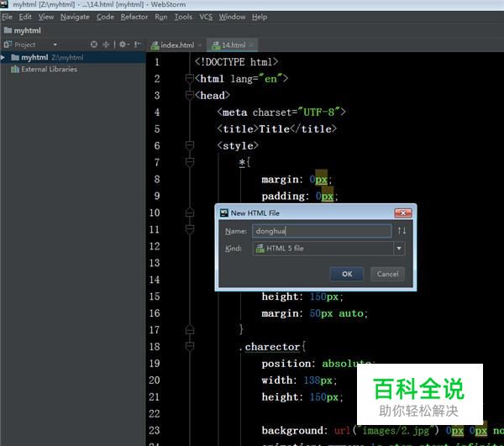
Task: Collapse the style tag fold on line 6
Action: coord(190,145)
